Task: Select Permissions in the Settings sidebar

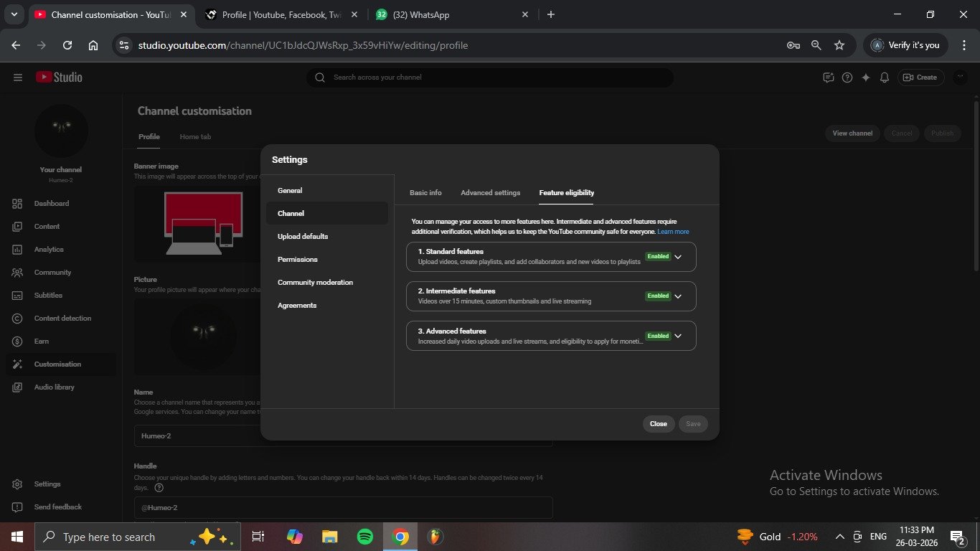Action: (298, 260)
